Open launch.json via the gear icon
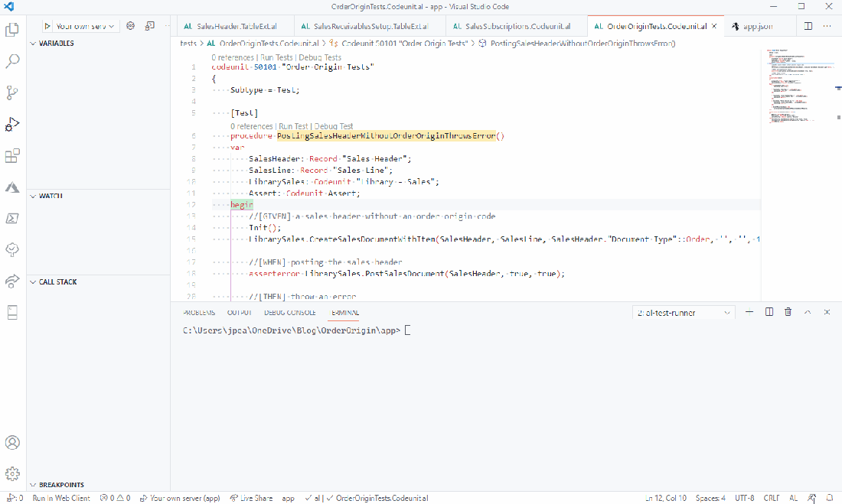 pos(130,26)
